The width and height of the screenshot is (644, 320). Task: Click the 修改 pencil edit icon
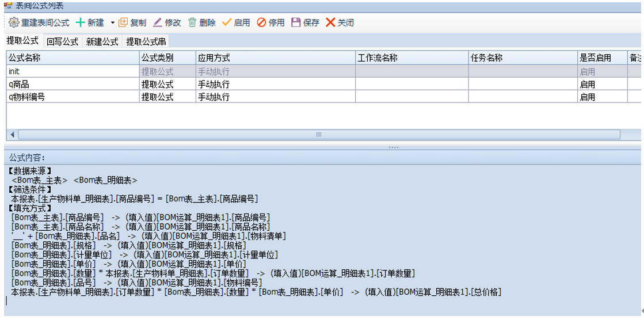(158, 23)
